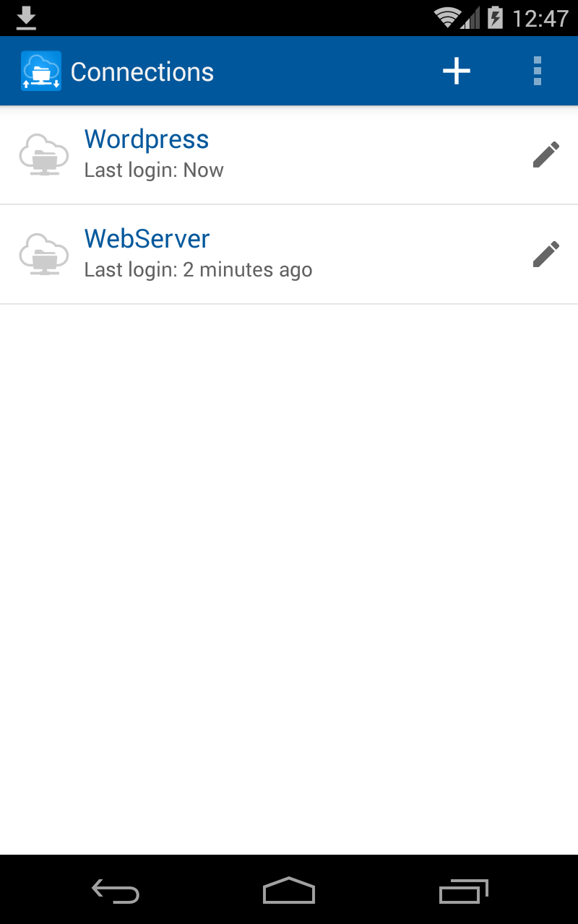
Task: Click the app logo in header
Action: (41, 71)
